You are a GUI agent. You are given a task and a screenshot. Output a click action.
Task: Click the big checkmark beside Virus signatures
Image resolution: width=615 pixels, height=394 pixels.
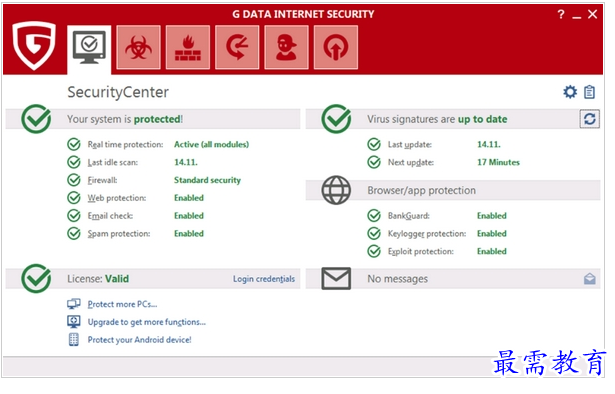[336, 119]
